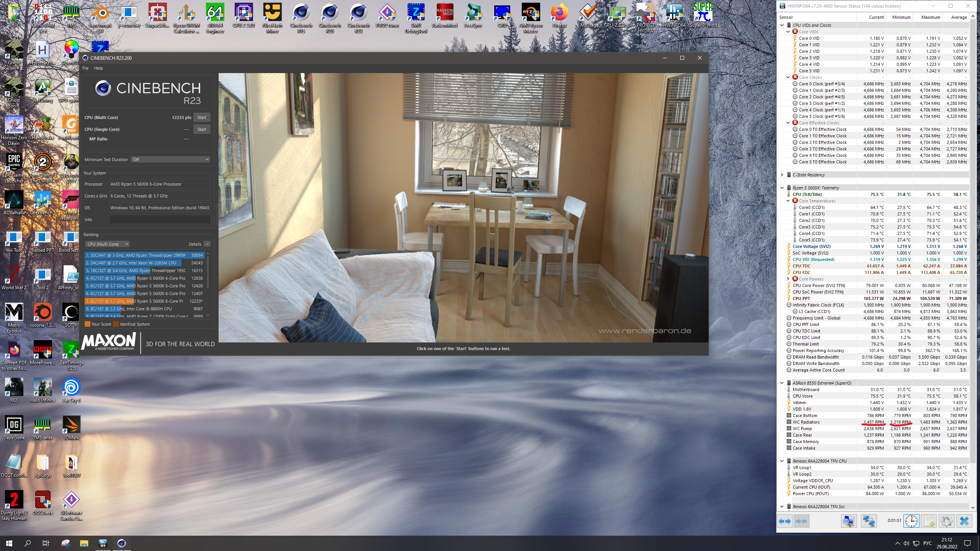Open HWiNFO sensor settings gear
This screenshot has width=980, height=551.
point(946,521)
